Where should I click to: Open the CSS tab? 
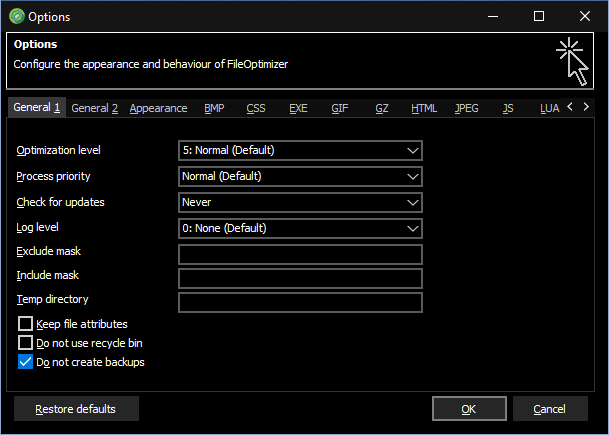tap(256, 108)
